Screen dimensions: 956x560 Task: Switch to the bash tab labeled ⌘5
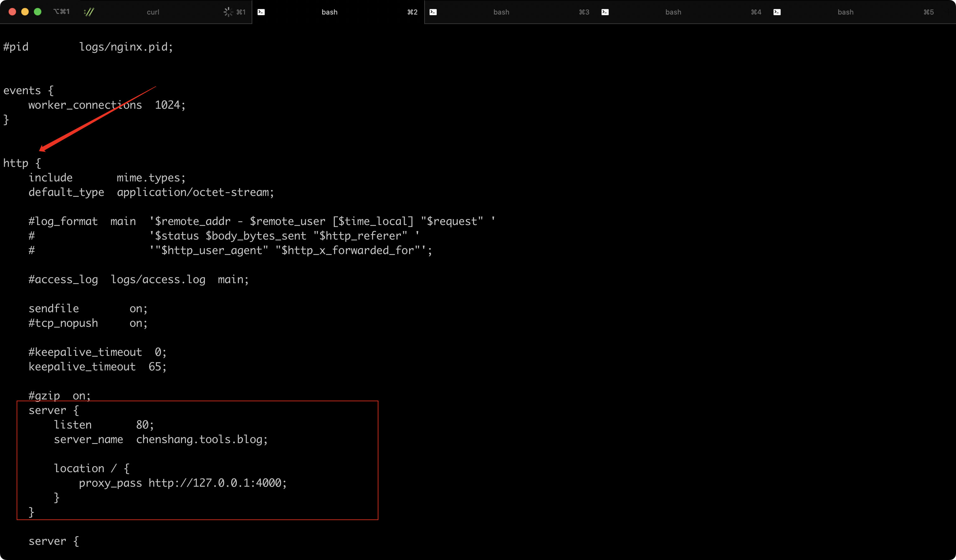(x=845, y=12)
